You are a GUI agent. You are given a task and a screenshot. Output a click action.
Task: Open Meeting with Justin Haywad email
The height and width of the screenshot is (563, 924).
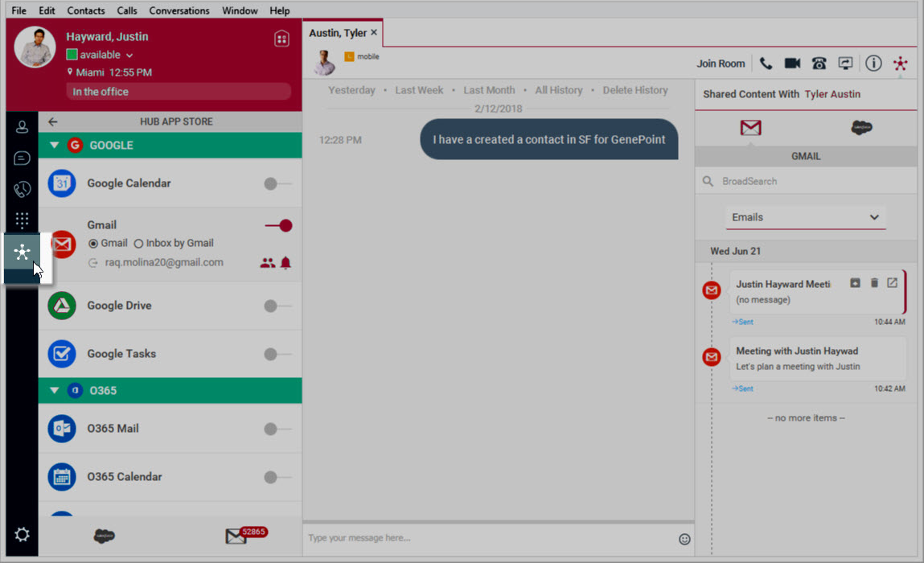point(817,359)
